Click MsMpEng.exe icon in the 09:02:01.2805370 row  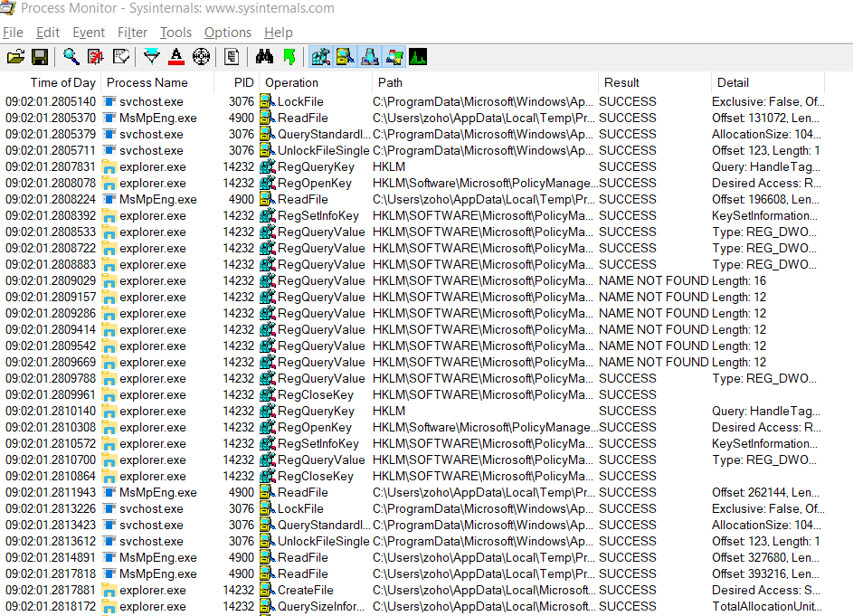tap(109, 118)
